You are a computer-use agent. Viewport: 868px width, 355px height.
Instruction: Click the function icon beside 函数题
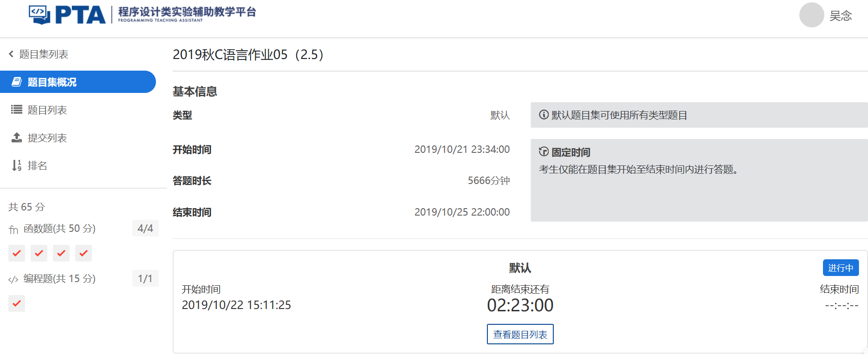[x=13, y=229]
